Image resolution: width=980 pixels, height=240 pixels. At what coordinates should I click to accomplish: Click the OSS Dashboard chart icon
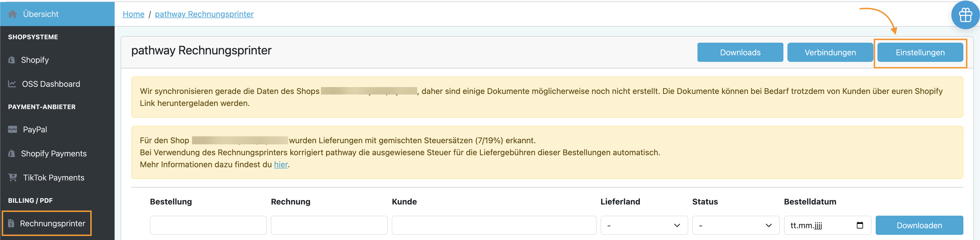click(x=12, y=84)
